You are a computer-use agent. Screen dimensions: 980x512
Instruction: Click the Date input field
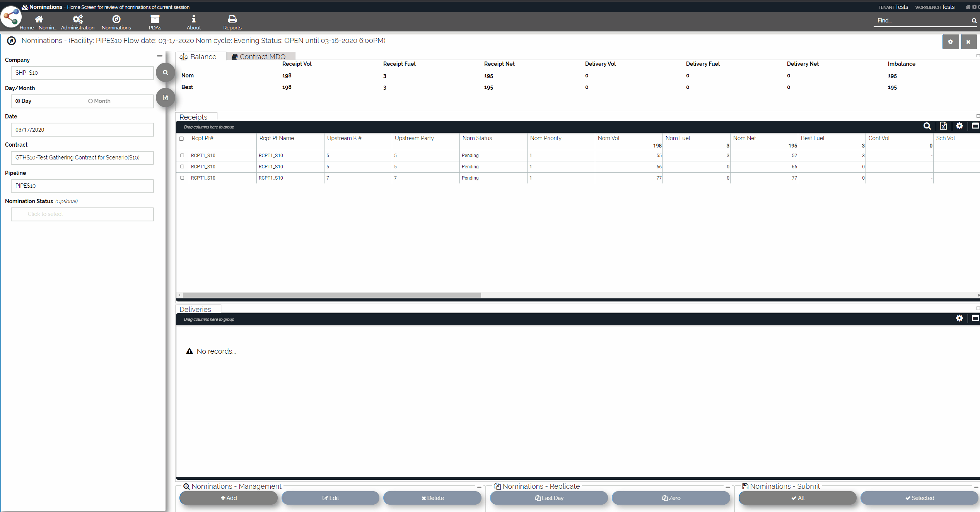pos(82,130)
